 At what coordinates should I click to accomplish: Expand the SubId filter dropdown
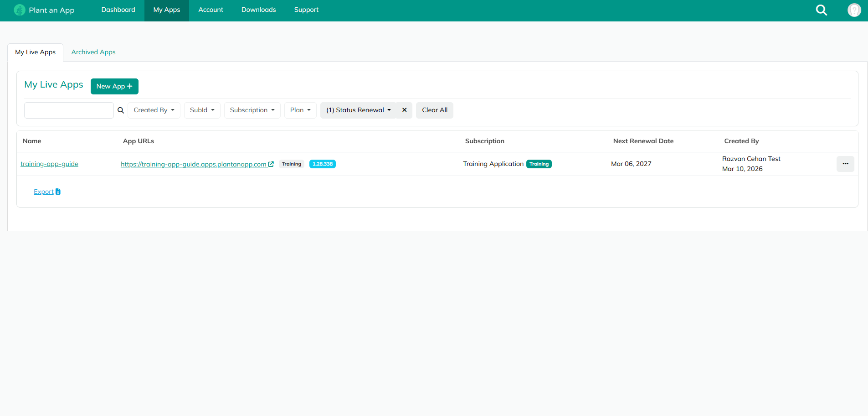[202, 110]
